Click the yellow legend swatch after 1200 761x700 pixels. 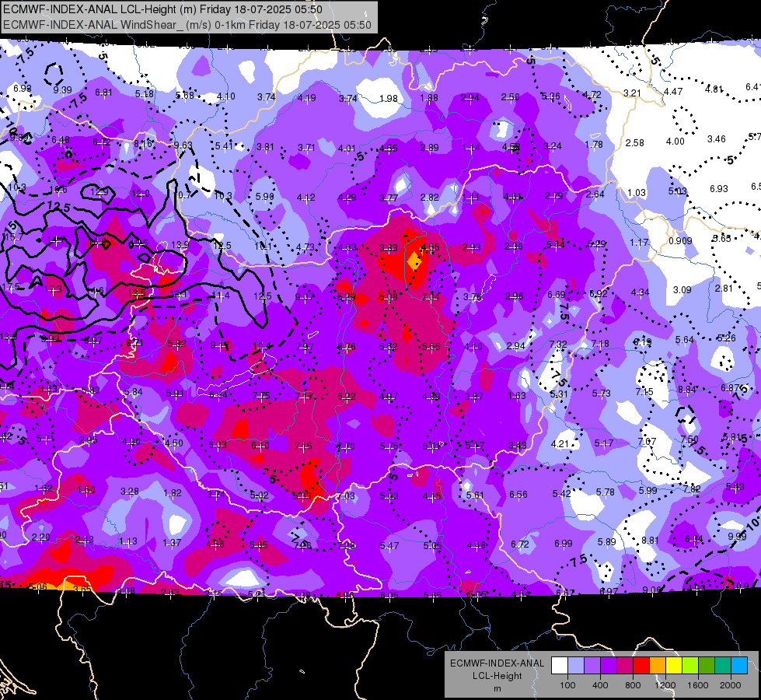(x=674, y=666)
